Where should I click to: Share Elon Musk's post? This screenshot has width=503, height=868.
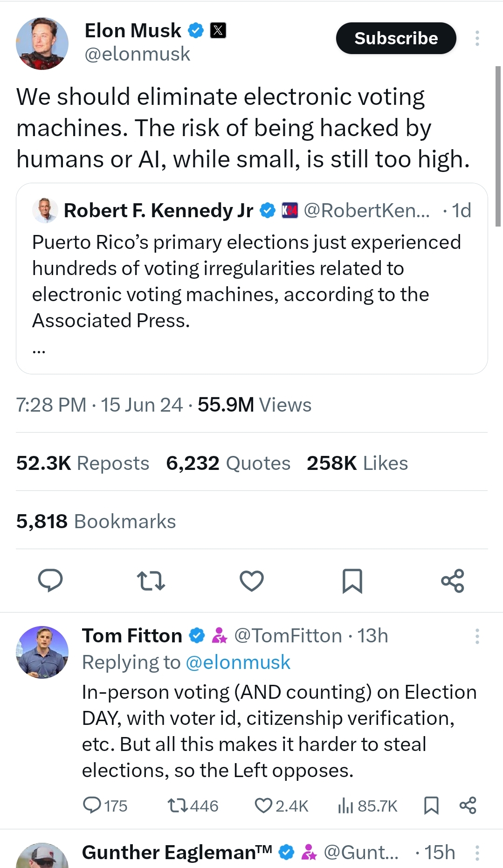452,581
